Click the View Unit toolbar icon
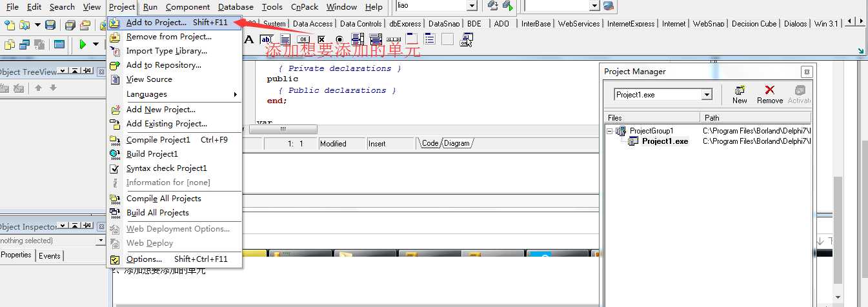This screenshot has height=307, width=868. click(x=10, y=45)
